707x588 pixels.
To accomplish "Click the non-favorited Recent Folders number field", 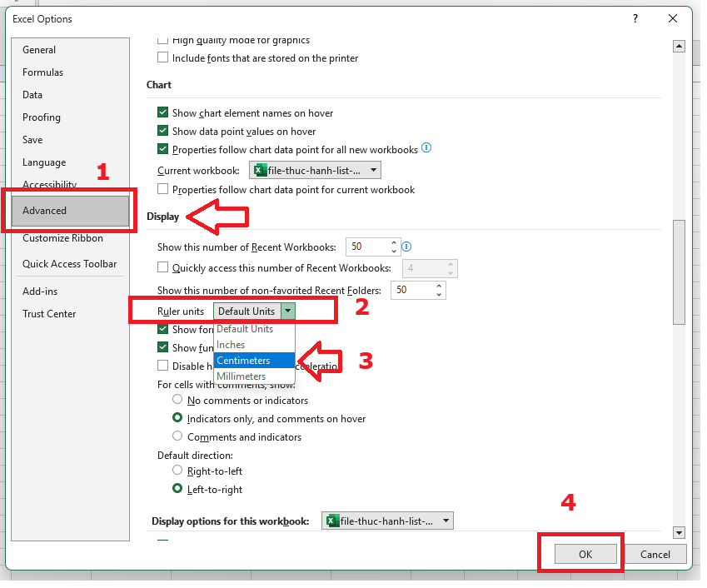I will tap(414, 291).
